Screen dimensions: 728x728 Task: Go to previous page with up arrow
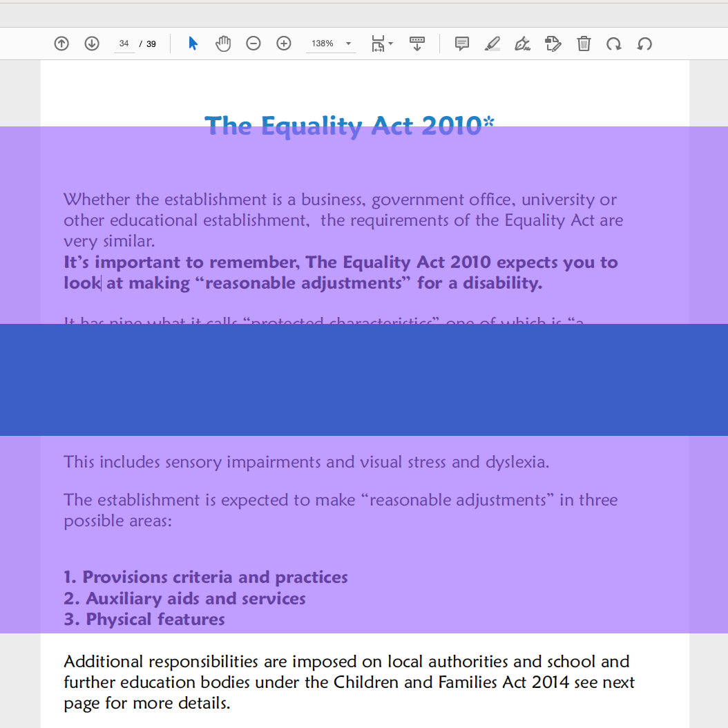(61, 44)
